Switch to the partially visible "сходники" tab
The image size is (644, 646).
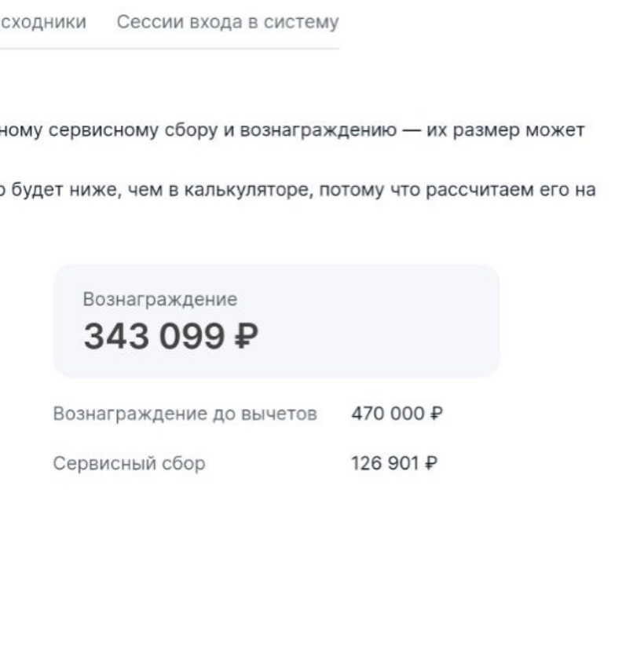point(43,23)
